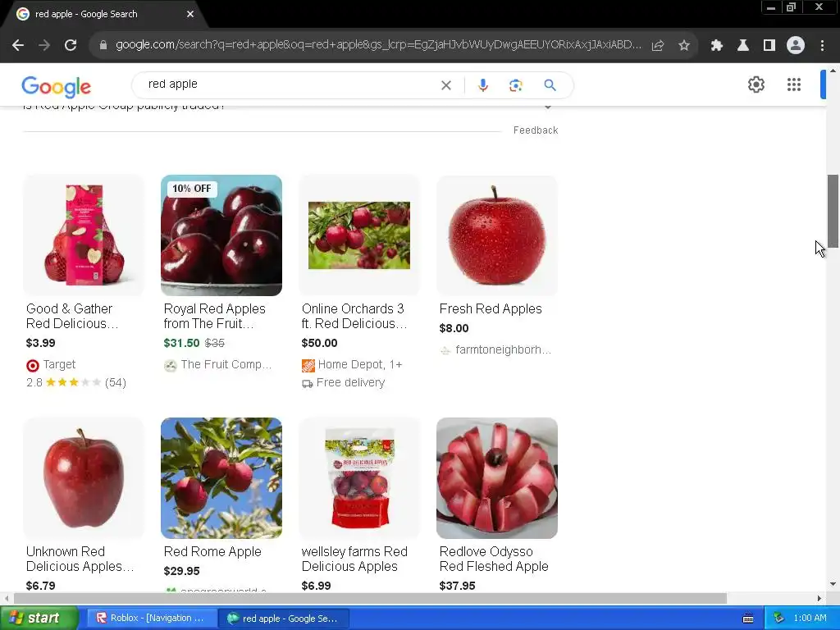Open the Extensions puzzle icon
Image resolution: width=840 pixels, height=630 pixels.
click(716, 45)
